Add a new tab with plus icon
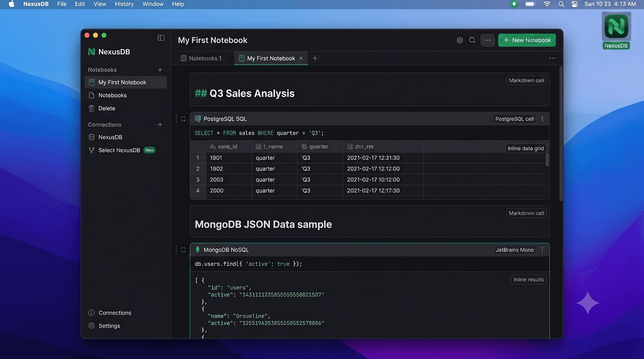 pyautogui.click(x=315, y=58)
